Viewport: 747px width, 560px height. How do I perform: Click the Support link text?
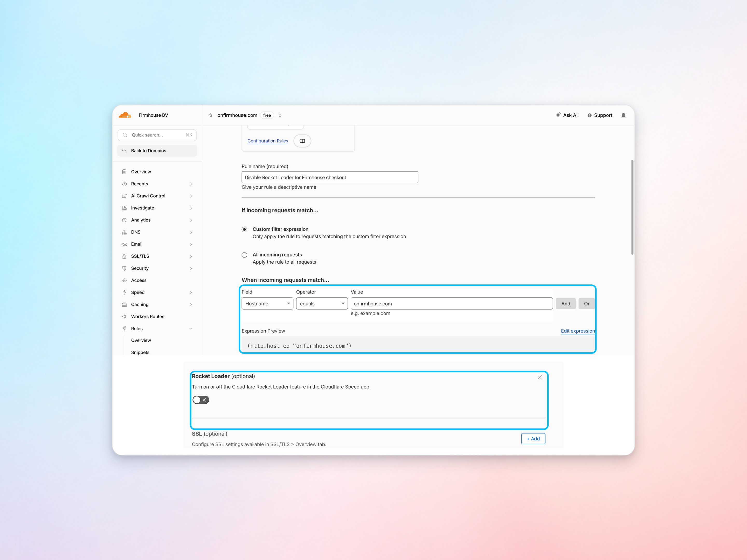pos(603,115)
